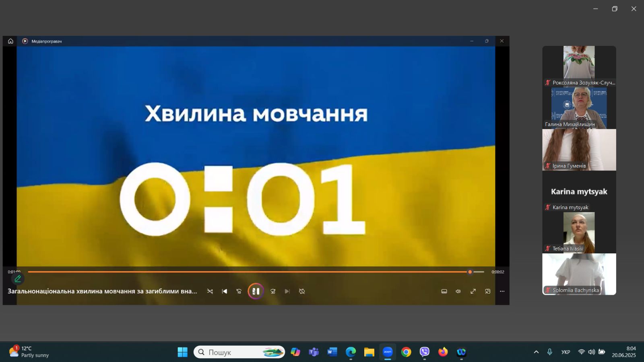Click the green annotation pencil icon

tap(18, 278)
